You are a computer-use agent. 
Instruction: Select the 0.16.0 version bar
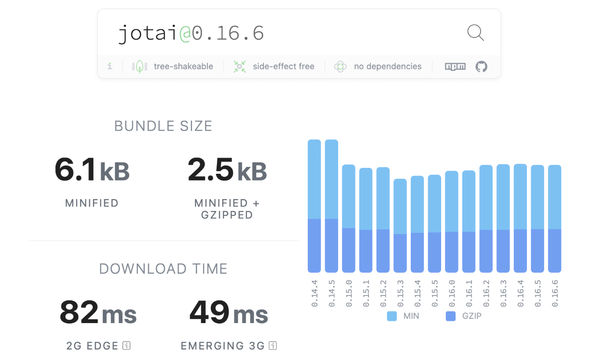[452, 221]
